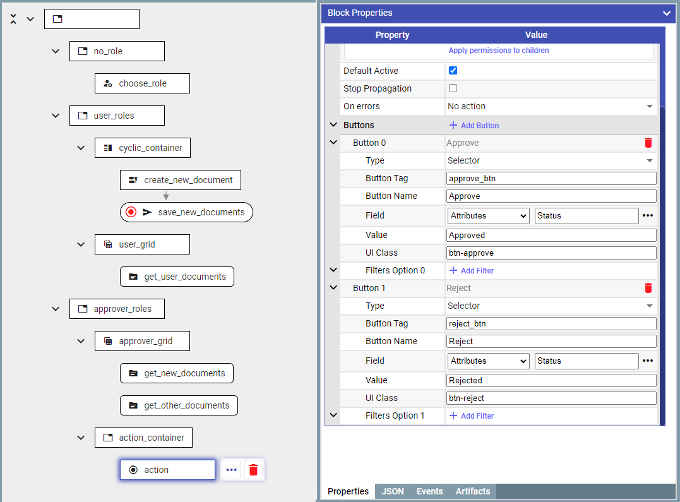Open field picker ellipsis for Button 1
Screen dimensions: 680x502
[648, 361]
